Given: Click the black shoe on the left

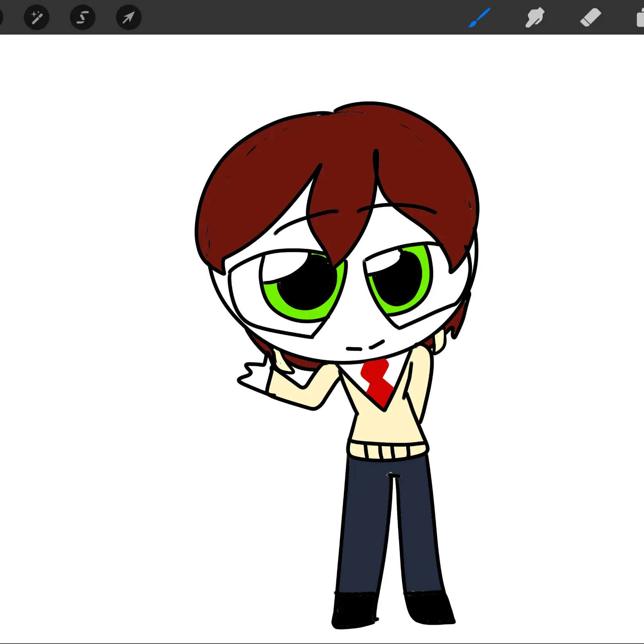Looking at the screenshot, I should pyautogui.click(x=355, y=611).
